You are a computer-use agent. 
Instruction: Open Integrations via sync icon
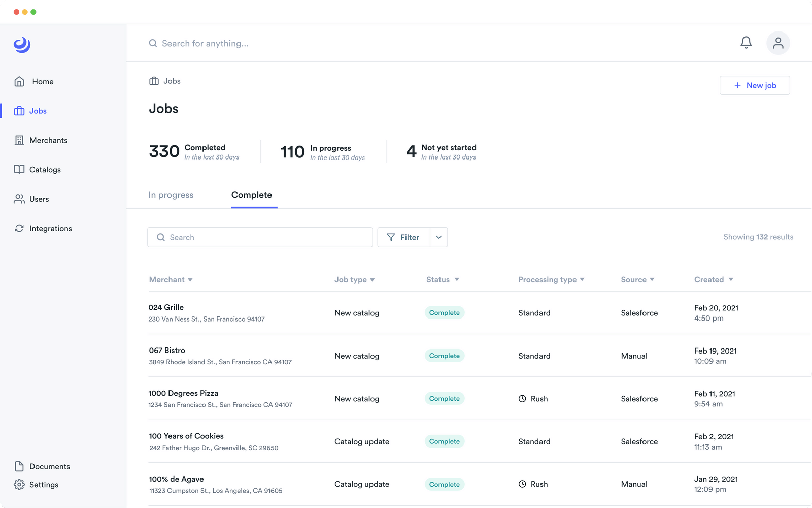[19, 229]
